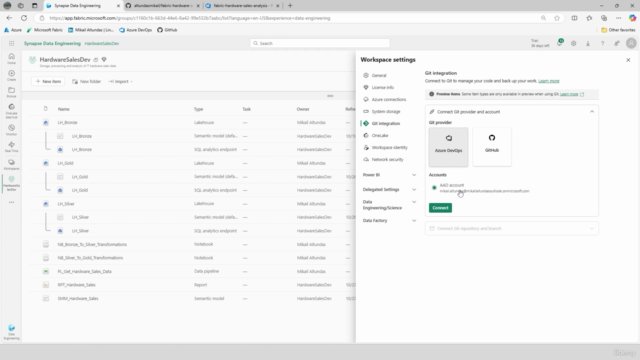Reload the page in the browser
The height and width of the screenshot is (360, 640).
[x=24, y=18]
